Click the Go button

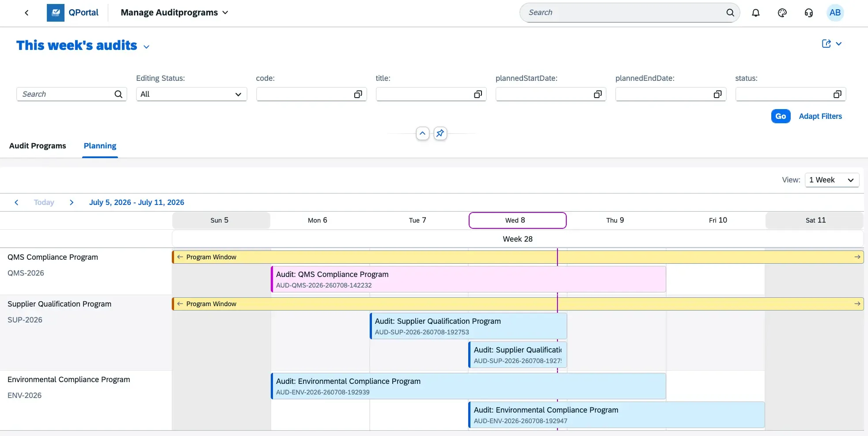tap(781, 116)
